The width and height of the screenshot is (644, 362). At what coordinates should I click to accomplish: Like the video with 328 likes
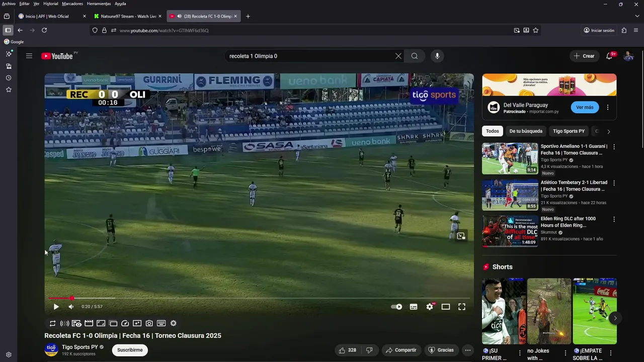pyautogui.click(x=348, y=350)
